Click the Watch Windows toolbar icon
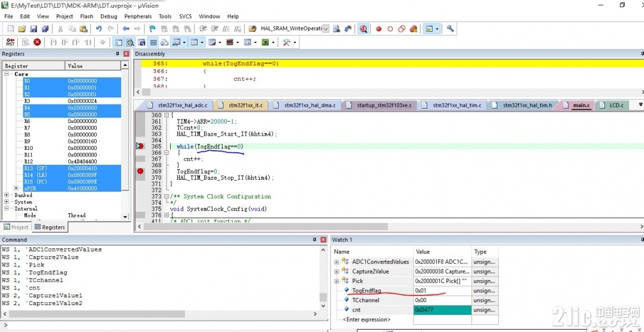This screenshot has width=644, height=332. [176, 42]
